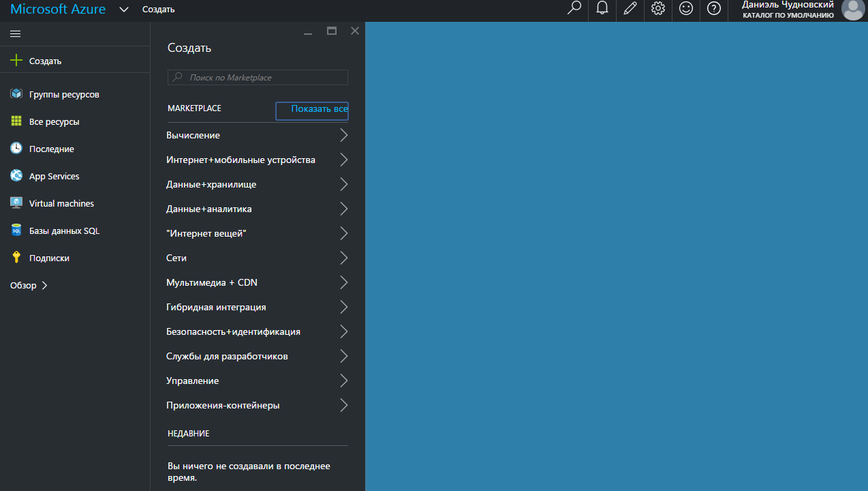Click the Группы ресурсов cube icon
The image size is (868, 491).
click(x=16, y=94)
